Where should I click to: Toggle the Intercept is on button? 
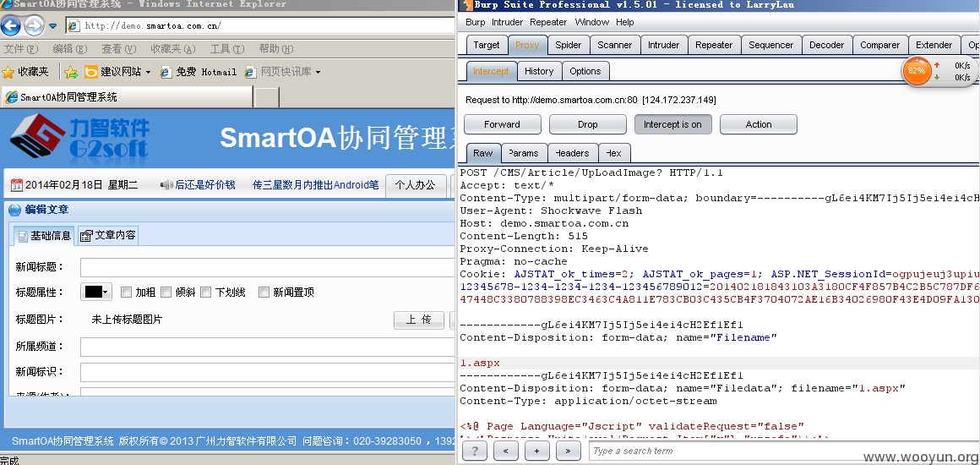[x=672, y=124]
